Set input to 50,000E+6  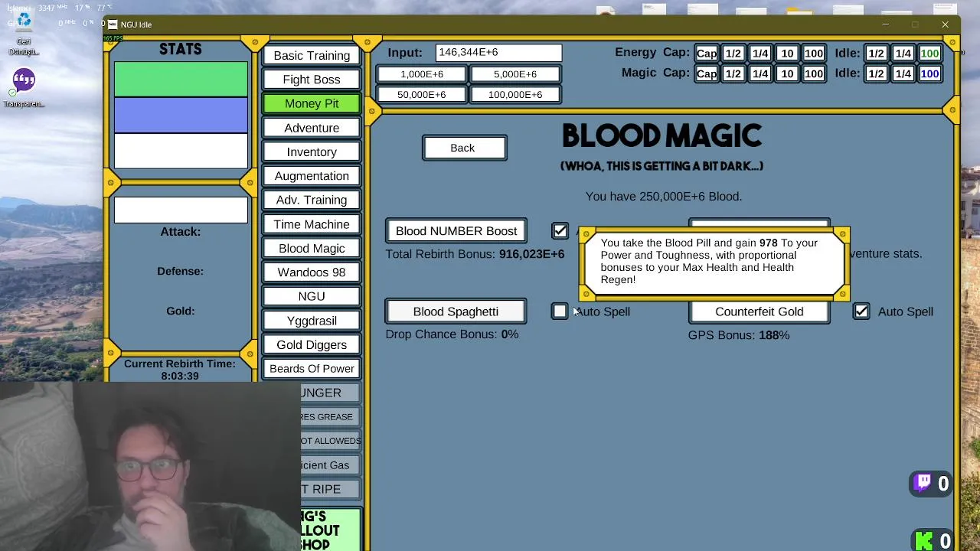422,94
